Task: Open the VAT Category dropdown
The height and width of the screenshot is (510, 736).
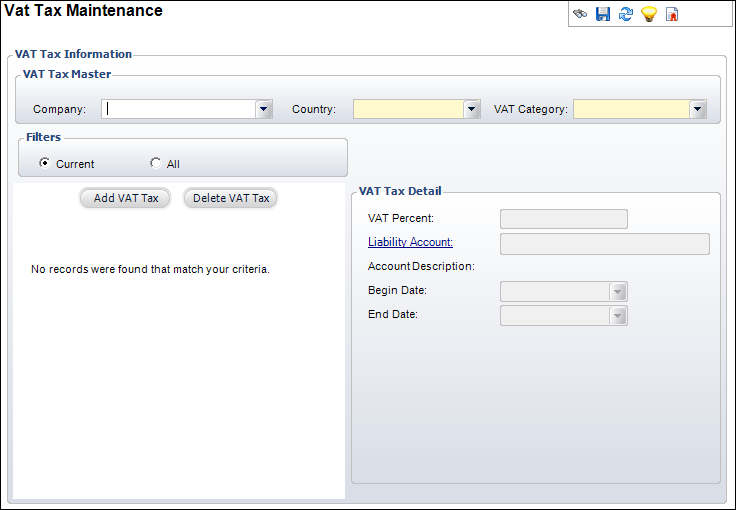Action: (x=698, y=109)
